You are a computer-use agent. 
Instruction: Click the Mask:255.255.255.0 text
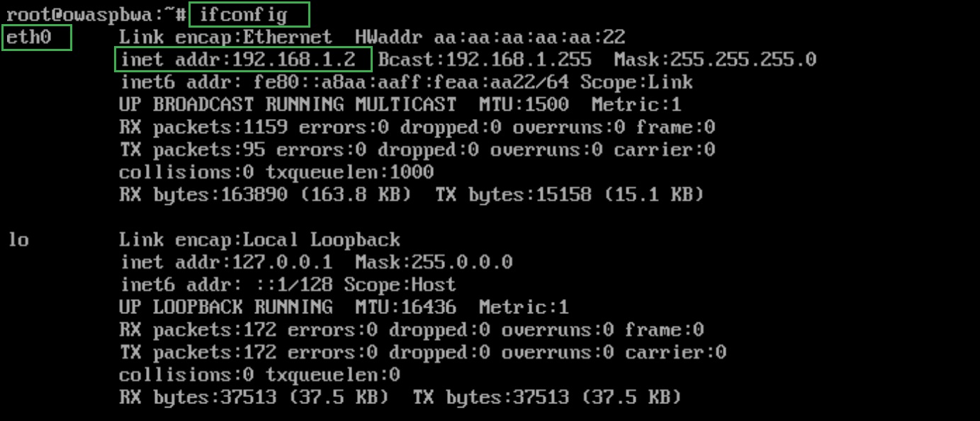[715, 59]
